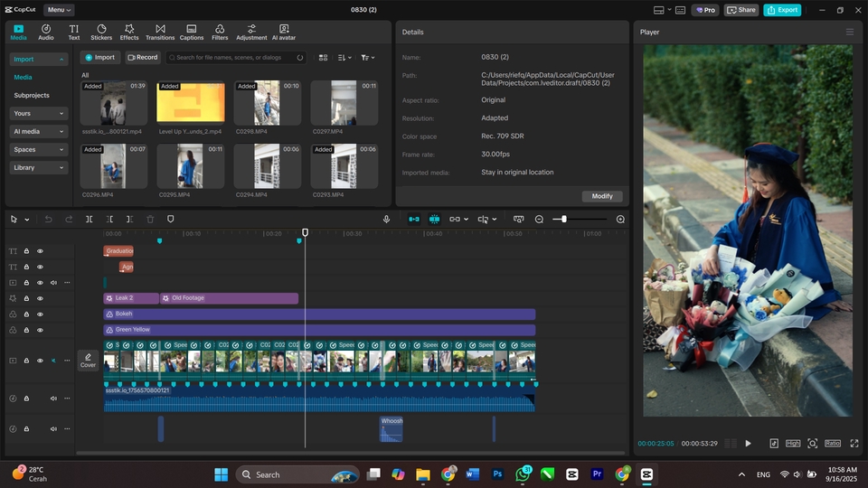The image size is (868, 488).
Task: Click the marker shield icon in timeline toolbar
Action: click(x=170, y=220)
